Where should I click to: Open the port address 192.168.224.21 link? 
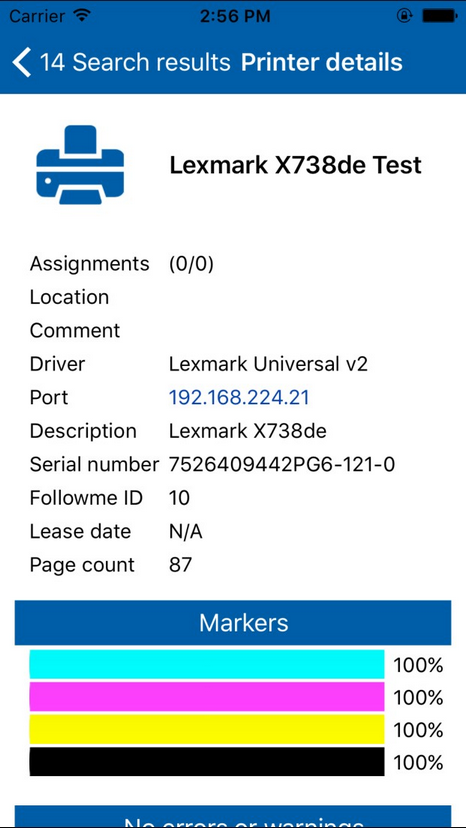coord(239,398)
